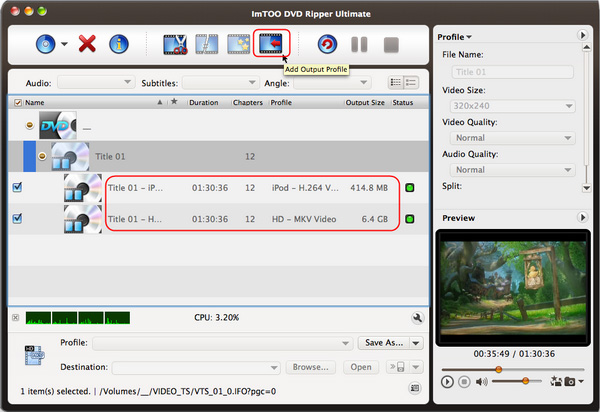Image resolution: width=600 pixels, height=412 pixels.
Task: Open the device dropdown arrow
Action: (416, 367)
